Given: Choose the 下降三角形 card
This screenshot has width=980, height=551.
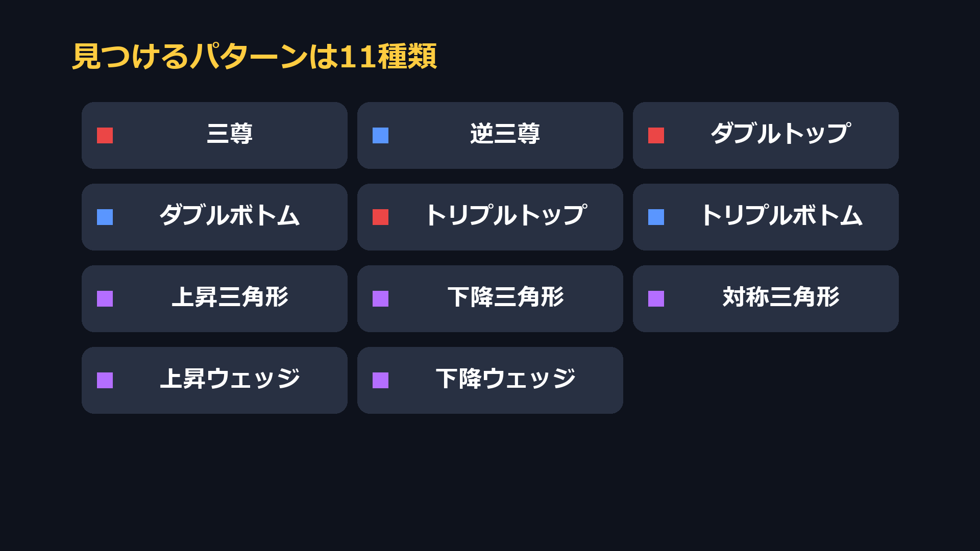Looking at the screenshot, I should pos(490,298).
